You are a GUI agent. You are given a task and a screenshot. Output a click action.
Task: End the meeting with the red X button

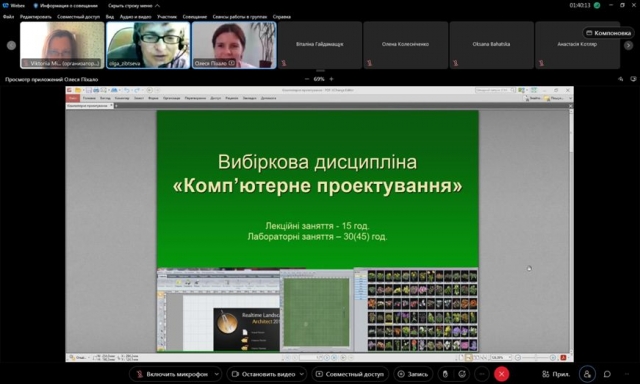[x=502, y=374]
